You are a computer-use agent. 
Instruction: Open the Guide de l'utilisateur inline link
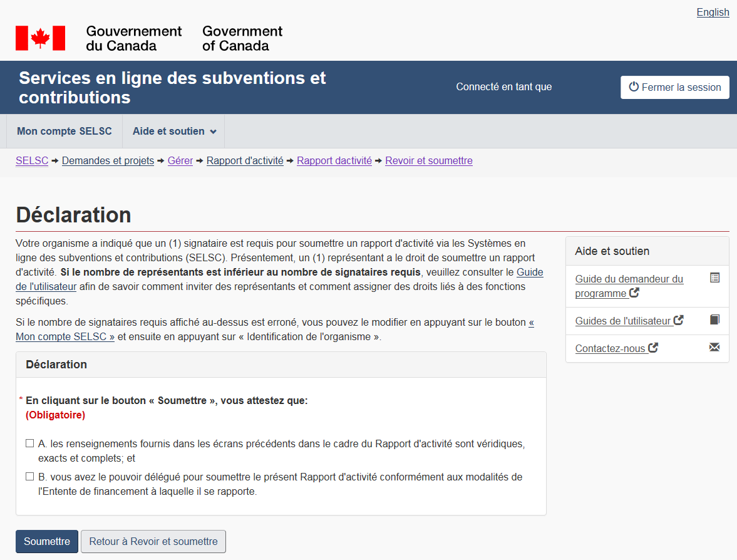click(x=530, y=272)
